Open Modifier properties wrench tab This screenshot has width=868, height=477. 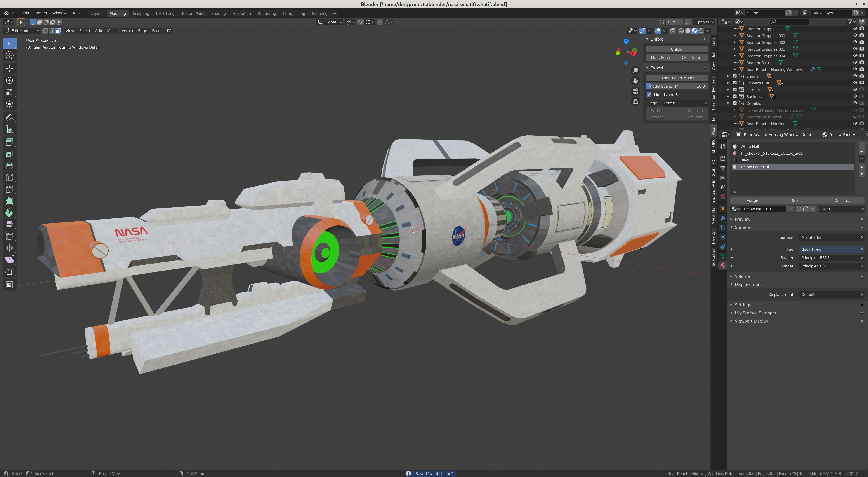[723, 218]
